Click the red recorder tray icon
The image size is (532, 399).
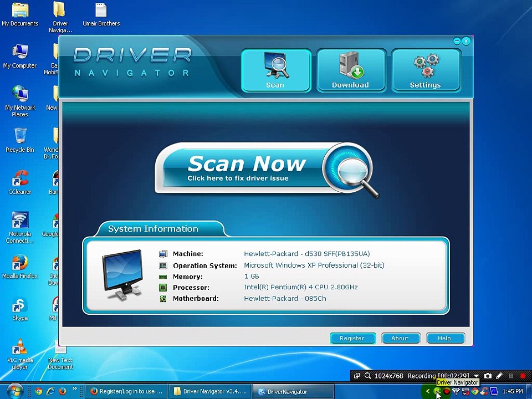click(447, 391)
